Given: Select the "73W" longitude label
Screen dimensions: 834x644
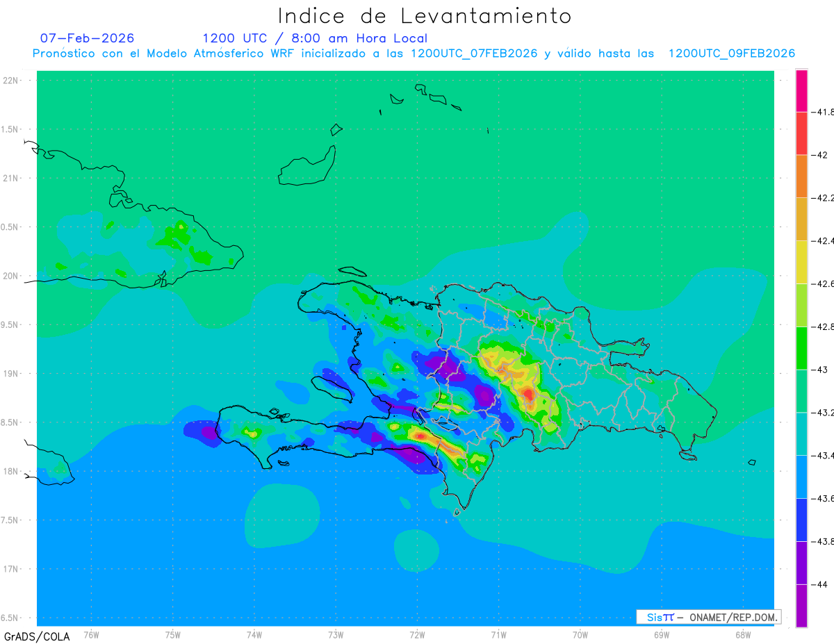Looking at the screenshot, I should click(x=336, y=634).
